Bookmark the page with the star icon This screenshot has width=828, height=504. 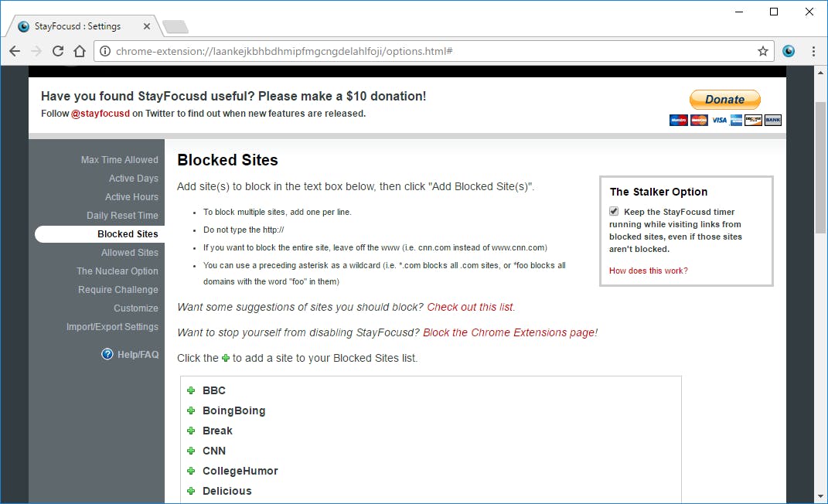(763, 51)
